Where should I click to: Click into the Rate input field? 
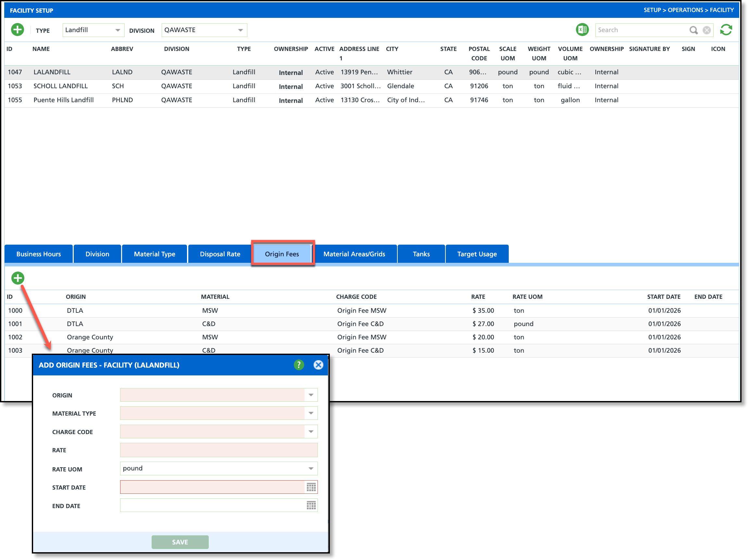[x=218, y=450]
